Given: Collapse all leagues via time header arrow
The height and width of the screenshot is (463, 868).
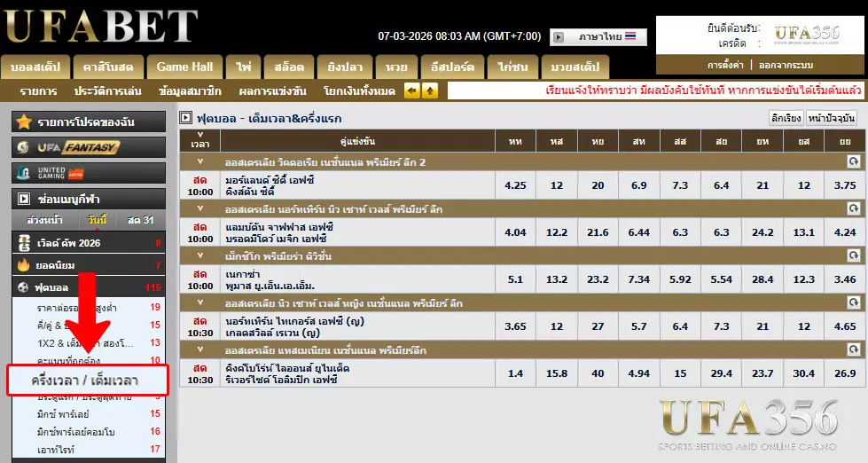Looking at the screenshot, I should click(200, 133).
